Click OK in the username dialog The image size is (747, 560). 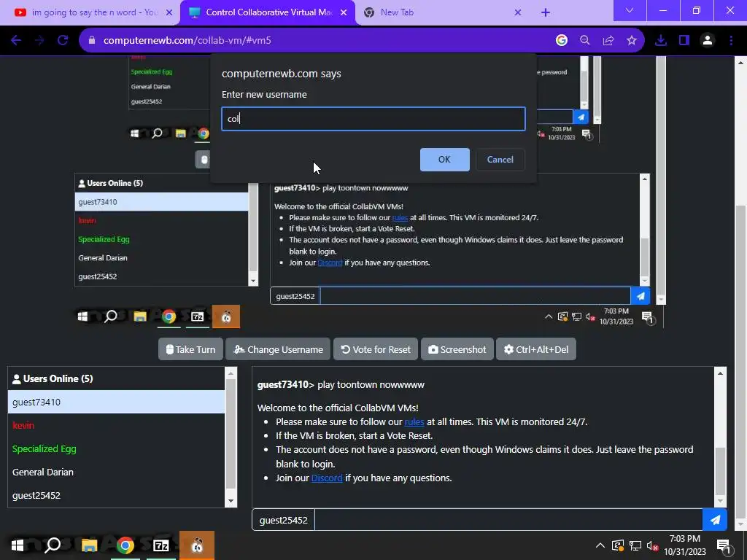[444, 160]
